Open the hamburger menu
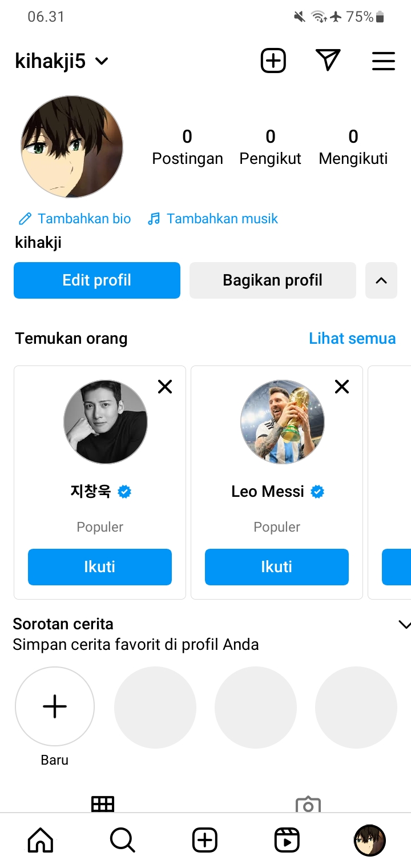The width and height of the screenshot is (411, 868). [x=384, y=61]
